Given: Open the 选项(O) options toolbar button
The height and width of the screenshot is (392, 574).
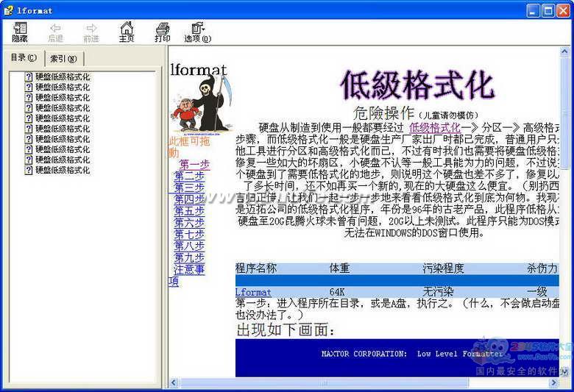Looking at the screenshot, I should pyautogui.click(x=198, y=32).
